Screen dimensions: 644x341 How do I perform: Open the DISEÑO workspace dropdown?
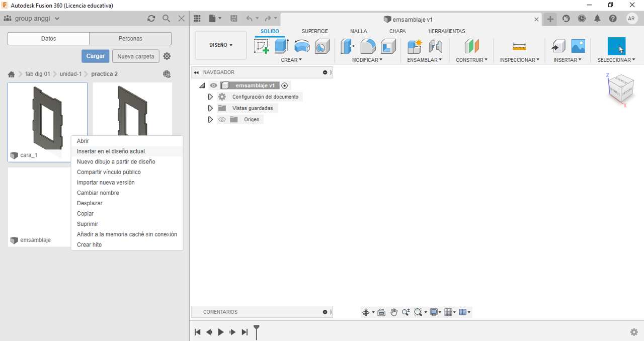pyautogui.click(x=221, y=45)
